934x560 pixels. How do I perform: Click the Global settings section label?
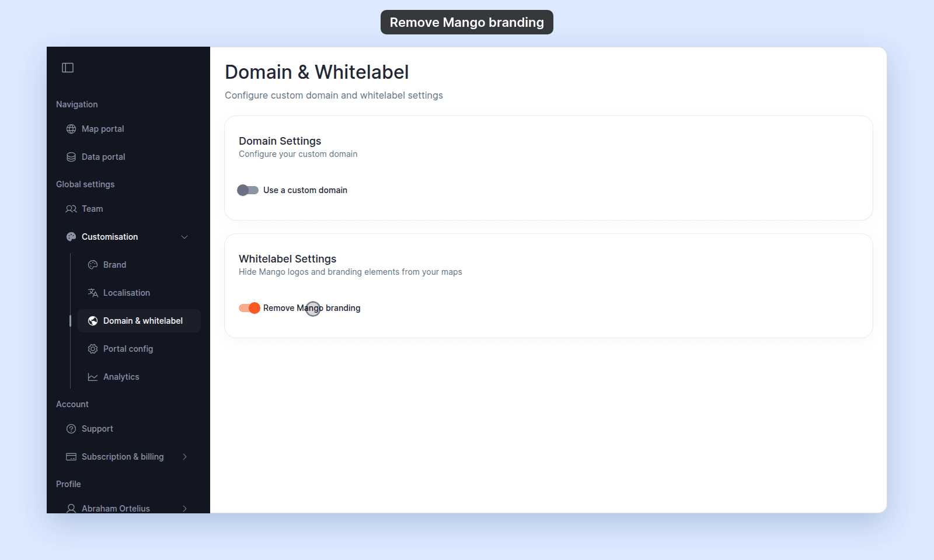pyautogui.click(x=85, y=184)
